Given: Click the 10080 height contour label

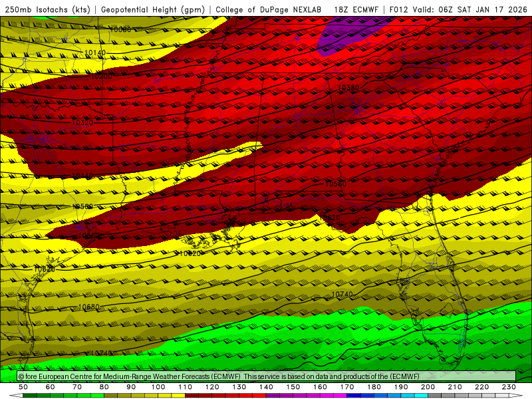Looking at the screenshot, I should (x=120, y=30).
